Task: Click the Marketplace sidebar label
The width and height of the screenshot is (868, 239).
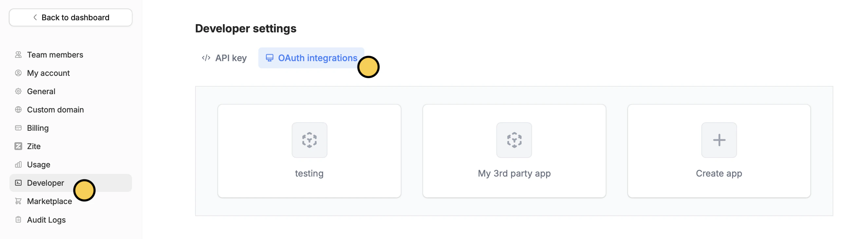Action: point(49,201)
